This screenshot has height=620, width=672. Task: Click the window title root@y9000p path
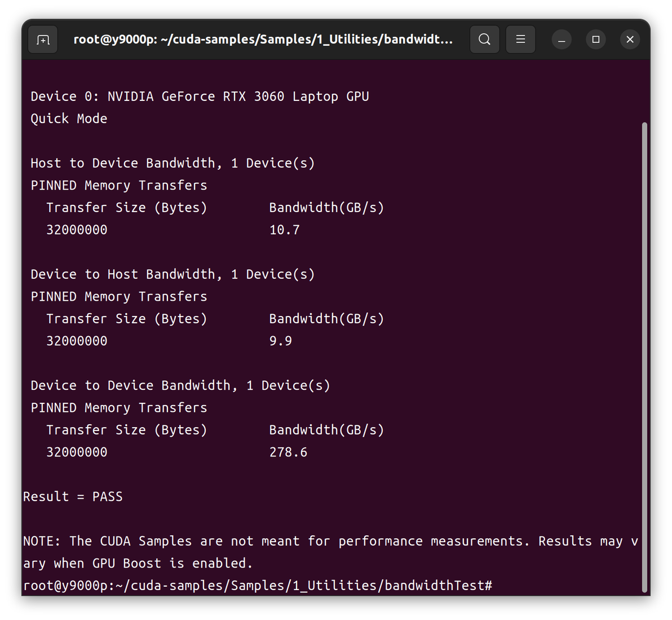pyautogui.click(x=263, y=39)
